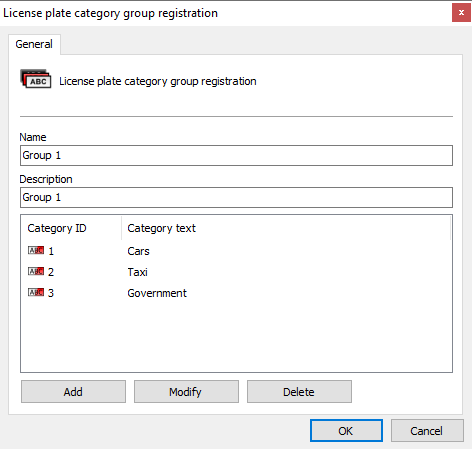The height and width of the screenshot is (449, 472).
Task: Close the dialog with the red X
Action: click(461, 13)
